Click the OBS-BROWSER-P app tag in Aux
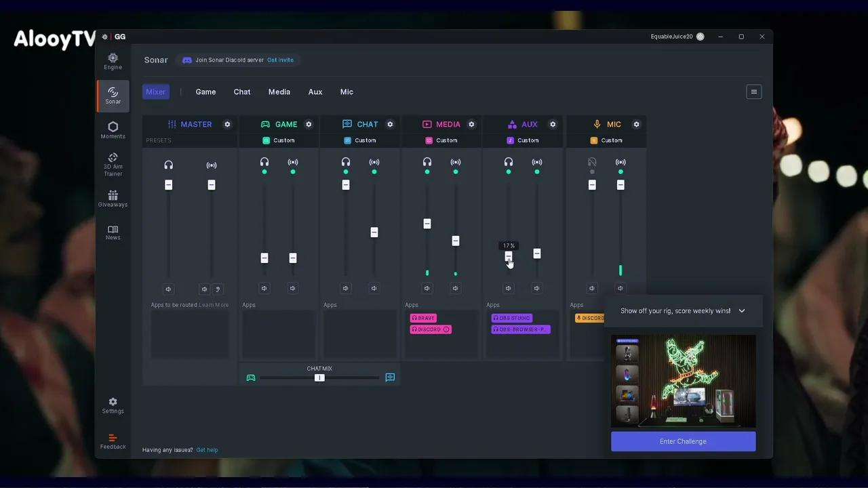Screen dimensions: 868x488 pos(521,329)
